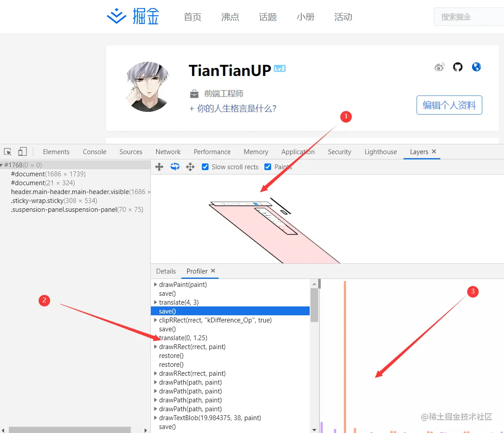Click the layer tree scroll left arrow
The image size is (504, 433).
tap(3, 430)
